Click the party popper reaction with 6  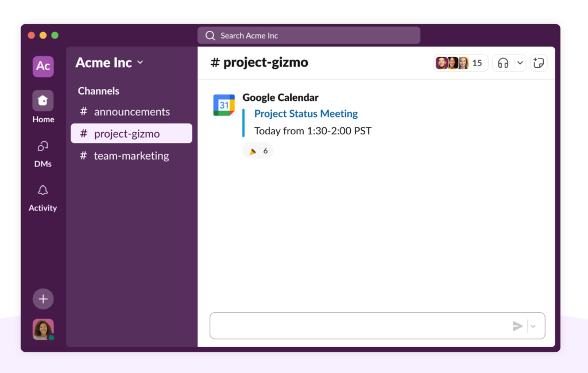point(258,151)
